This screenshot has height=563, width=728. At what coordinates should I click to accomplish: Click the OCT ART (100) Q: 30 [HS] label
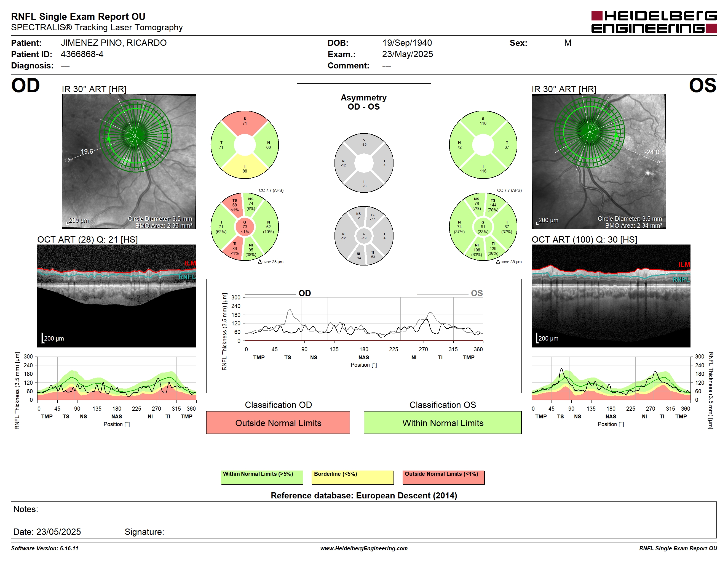click(584, 240)
